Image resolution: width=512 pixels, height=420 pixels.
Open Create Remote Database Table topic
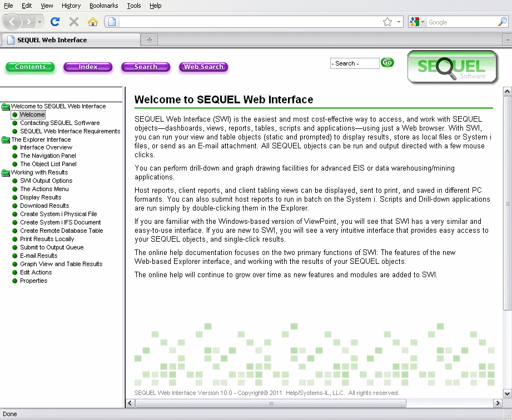pos(61,231)
